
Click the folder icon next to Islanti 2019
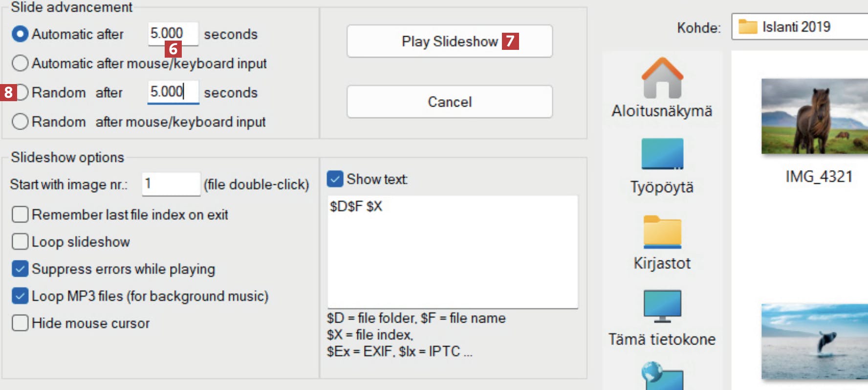pyautogui.click(x=747, y=26)
